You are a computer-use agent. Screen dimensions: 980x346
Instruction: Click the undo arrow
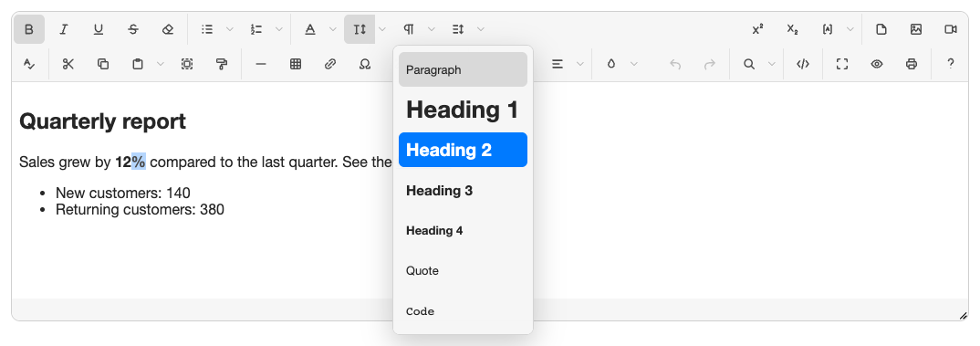click(x=675, y=64)
